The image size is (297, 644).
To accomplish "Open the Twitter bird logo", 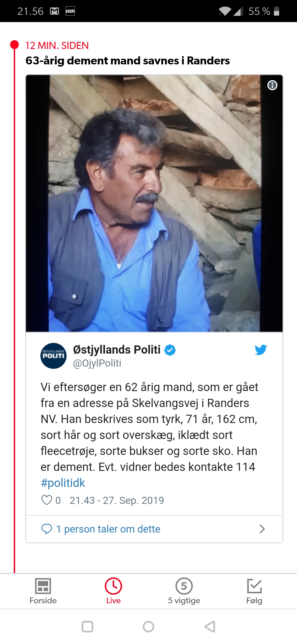I will point(261,350).
